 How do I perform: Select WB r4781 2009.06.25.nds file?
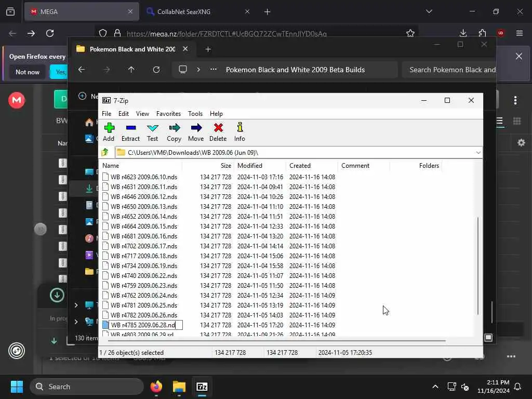pyautogui.click(x=144, y=305)
